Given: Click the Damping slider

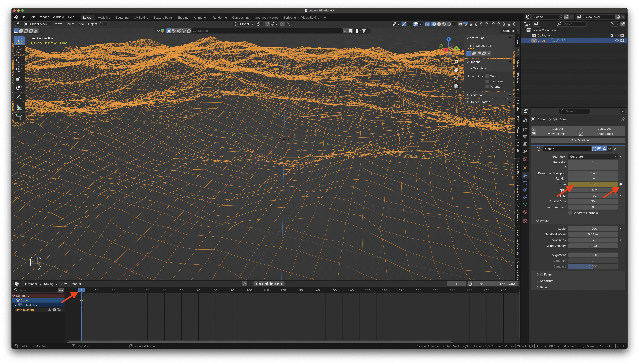Looking at the screenshot, I should pyautogui.click(x=593, y=267).
